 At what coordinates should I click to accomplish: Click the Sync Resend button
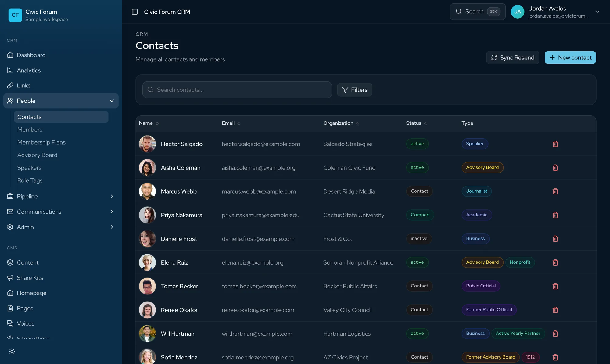click(512, 58)
